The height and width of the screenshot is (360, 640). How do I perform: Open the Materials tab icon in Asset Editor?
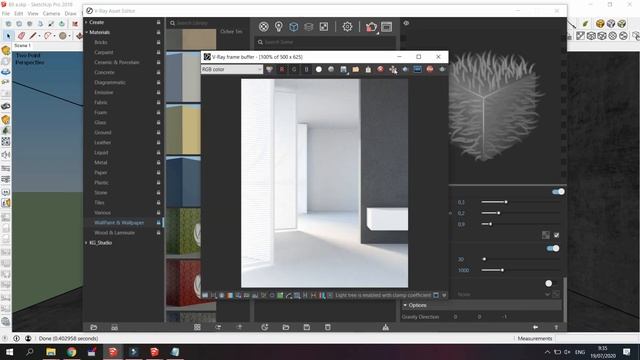click(x=264, y=27)
